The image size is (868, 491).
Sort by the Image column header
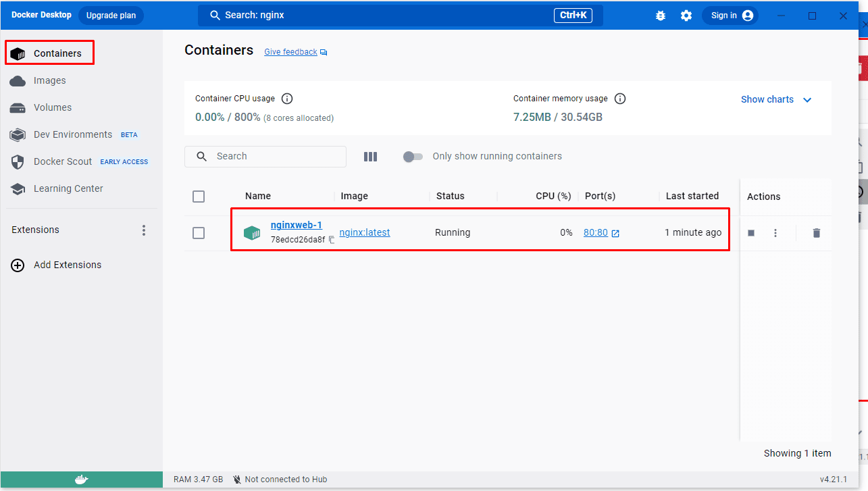tap(354, 196)
